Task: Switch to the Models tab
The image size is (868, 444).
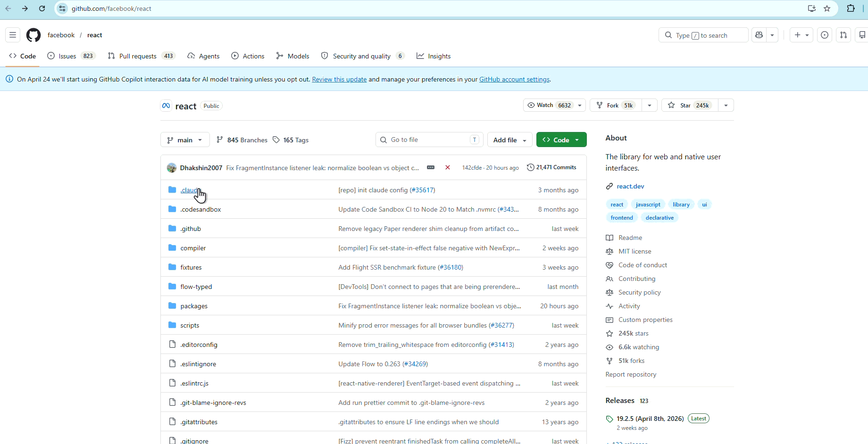Action: tap(292, 56)
